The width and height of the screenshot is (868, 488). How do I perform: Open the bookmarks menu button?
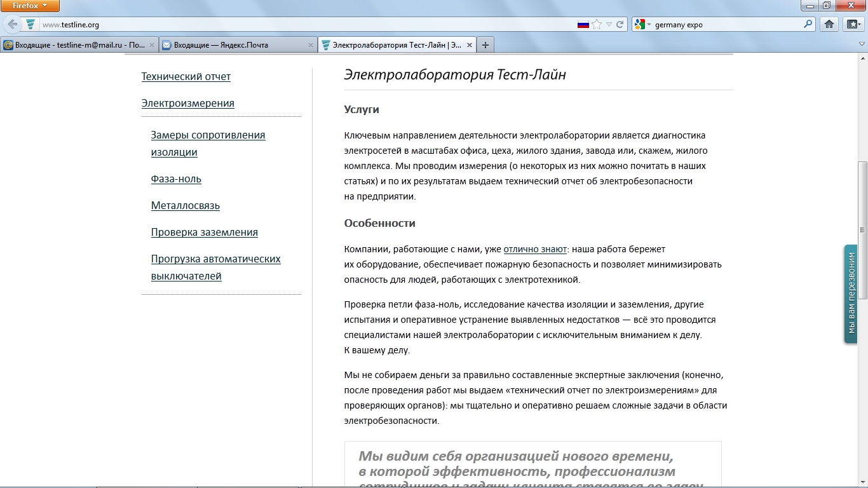(x=853, y=25)
